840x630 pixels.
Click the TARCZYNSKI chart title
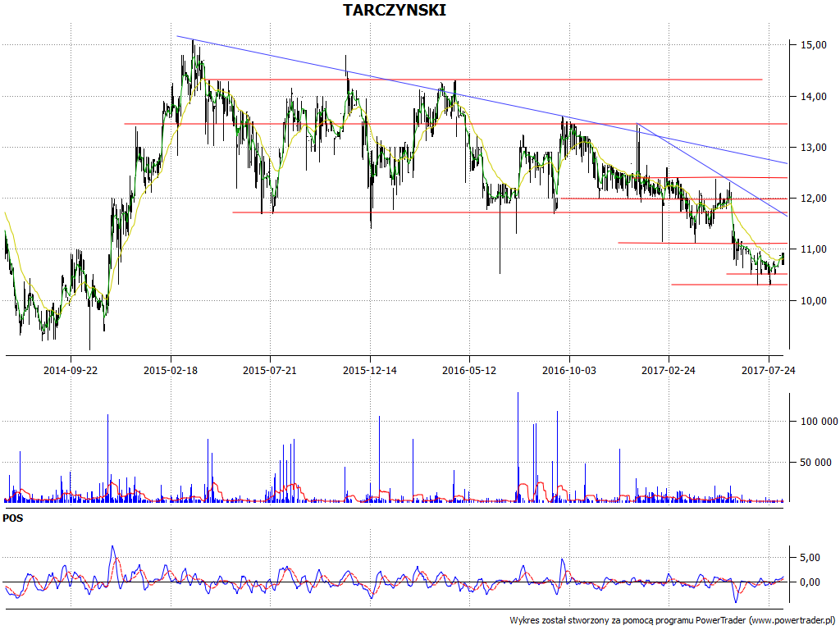click(395, 10)
